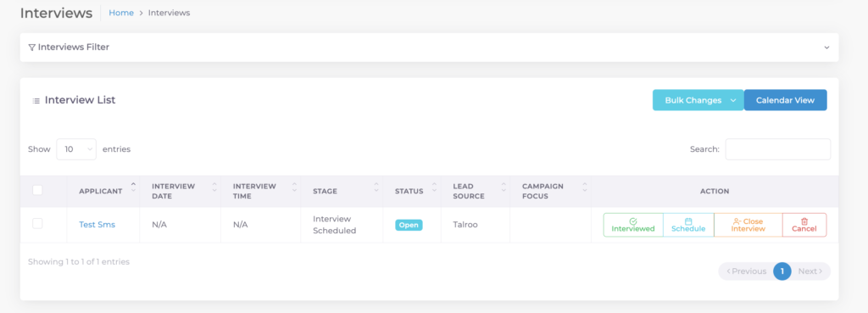868x313 pixels.
Task: Cancel the Test Sms interview
Action: [x=804, y=225]
